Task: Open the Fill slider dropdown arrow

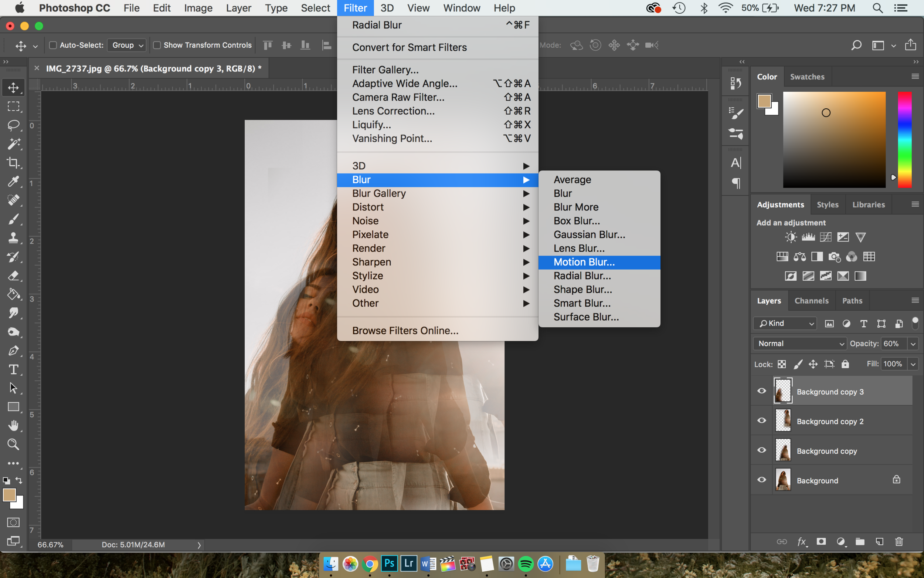Action: click(913, 364)
